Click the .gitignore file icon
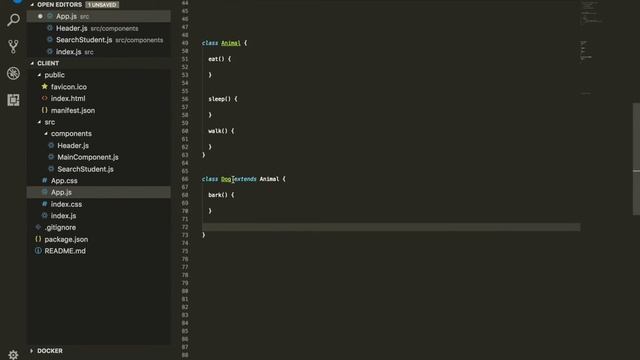This screenshot has width=640, height=360. [x=38, y=227]
